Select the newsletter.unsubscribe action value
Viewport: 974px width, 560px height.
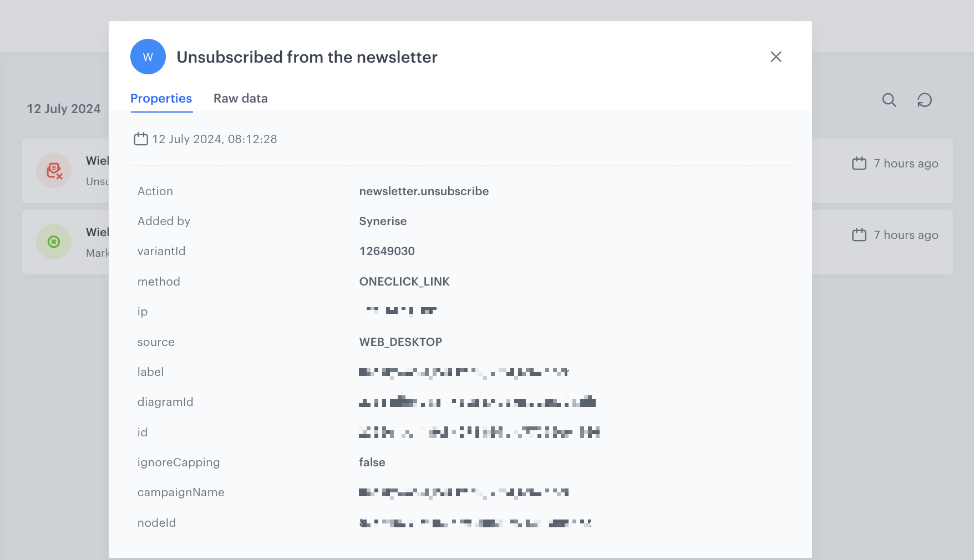(x=424, y=191)
